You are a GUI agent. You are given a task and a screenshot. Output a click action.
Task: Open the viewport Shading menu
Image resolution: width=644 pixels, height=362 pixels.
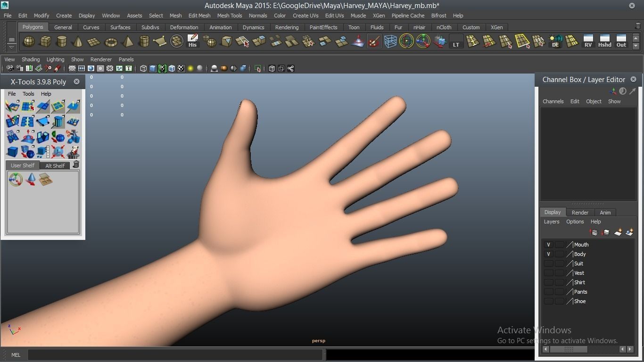point(31,59)
